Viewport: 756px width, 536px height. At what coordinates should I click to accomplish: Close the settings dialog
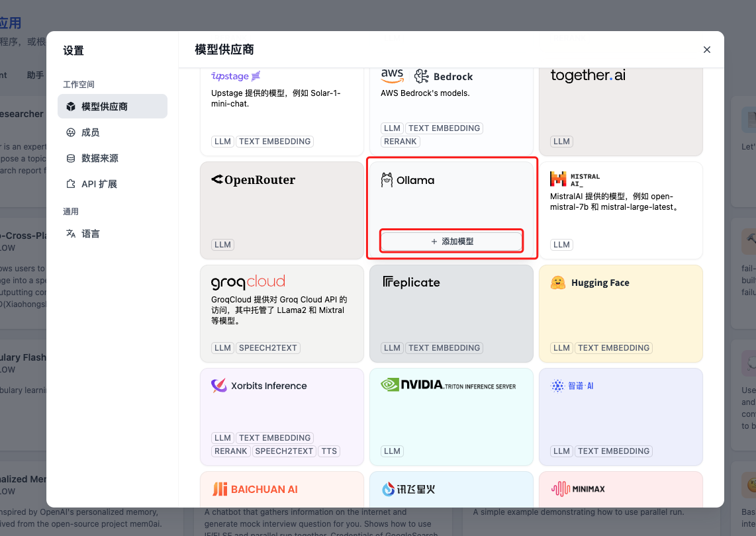pyautogui.click(x=707, y=50)
